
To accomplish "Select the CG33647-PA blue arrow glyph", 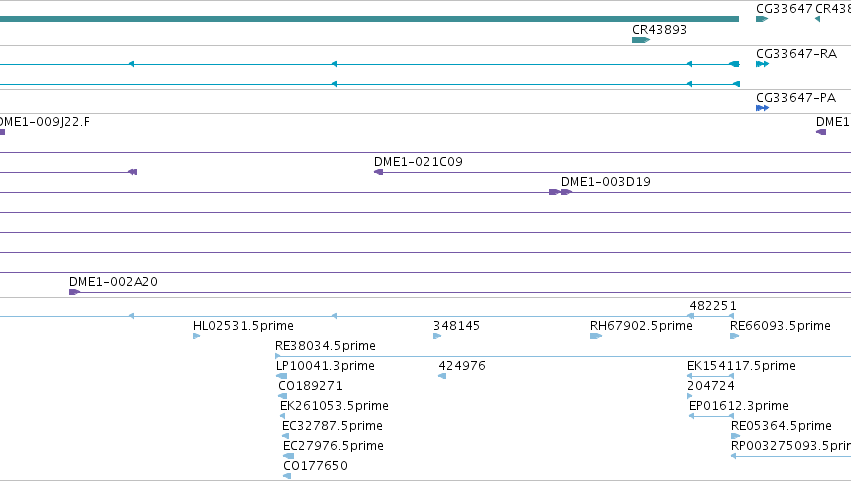I will pyautogui.click(x=763, y=108).
